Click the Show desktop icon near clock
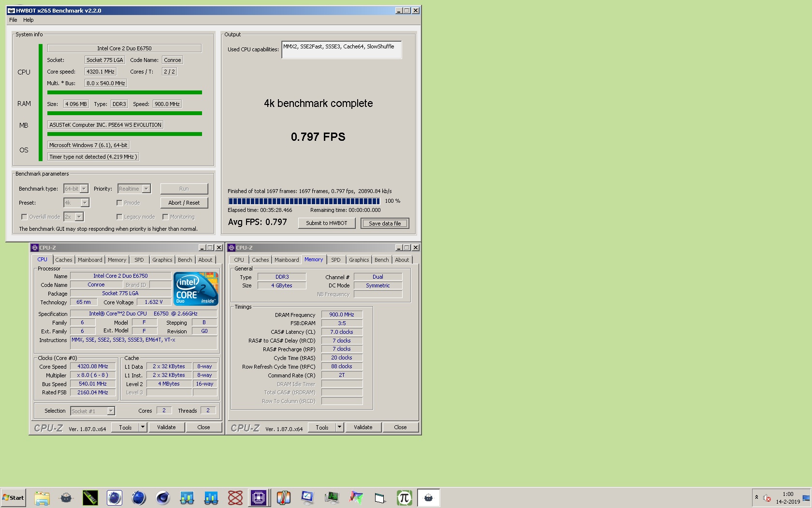Image resolution: width=812 pixels, height=508 pixels. point(806,498)
